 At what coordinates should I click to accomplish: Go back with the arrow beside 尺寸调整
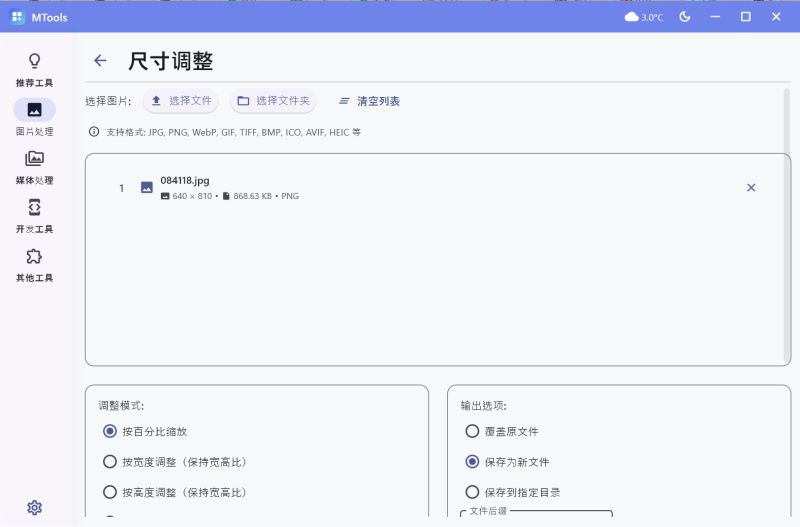pyautogui.click(x=100, y=61)
